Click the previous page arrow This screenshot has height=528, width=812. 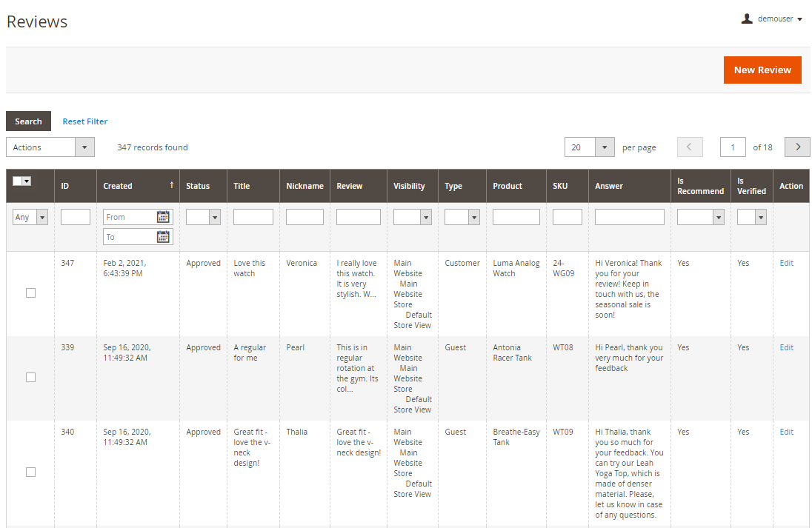[x=689, y=147]
